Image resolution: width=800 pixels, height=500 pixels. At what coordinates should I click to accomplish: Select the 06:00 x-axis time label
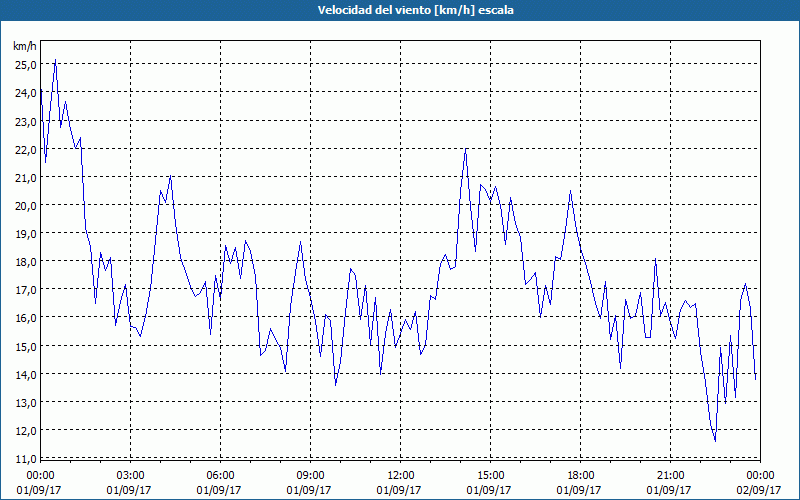click(x=220, y=475)
